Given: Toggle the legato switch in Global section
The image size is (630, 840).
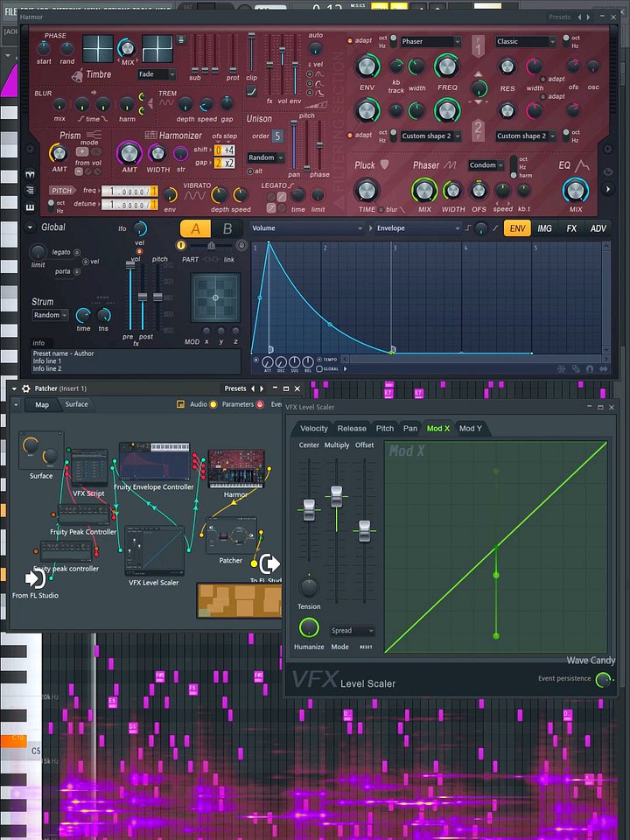Looking at the screenshot, I should (77, 252).
